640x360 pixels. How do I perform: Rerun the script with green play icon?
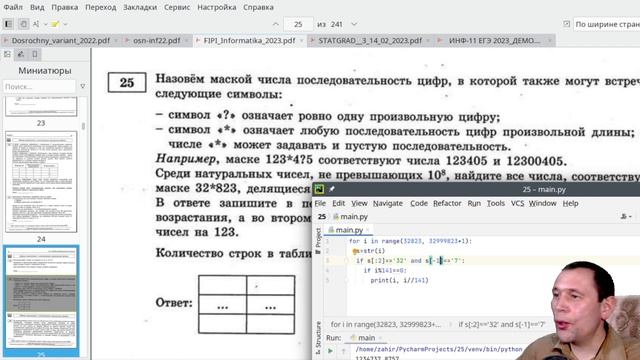[x=330, y=351]
